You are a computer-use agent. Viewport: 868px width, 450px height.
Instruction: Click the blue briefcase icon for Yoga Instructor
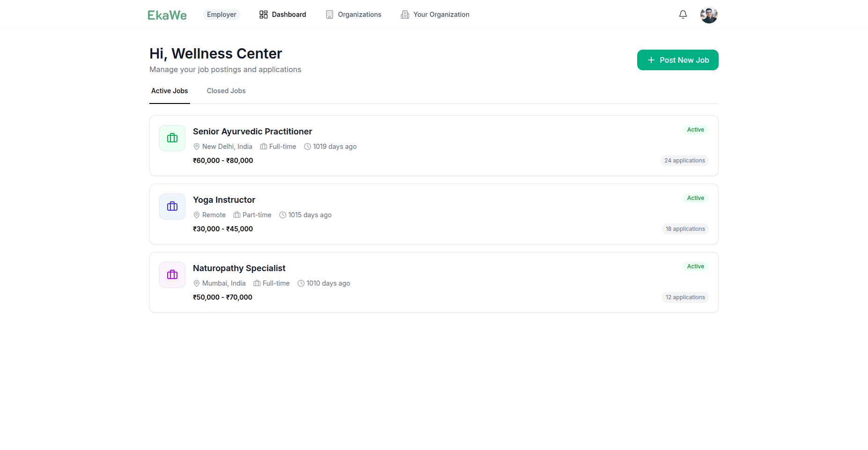tap(172, 206)
